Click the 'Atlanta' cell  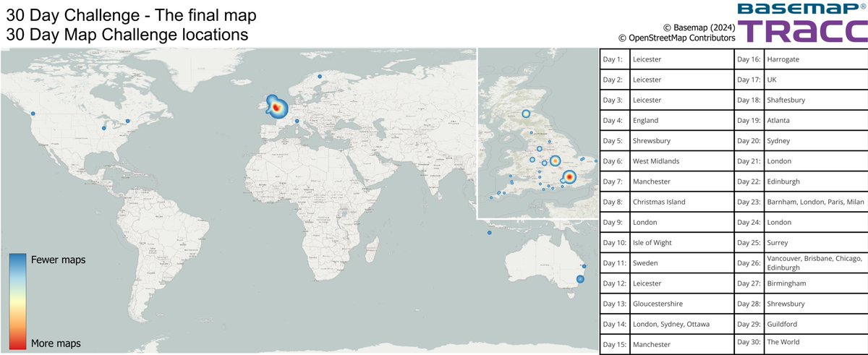point(815,120)
